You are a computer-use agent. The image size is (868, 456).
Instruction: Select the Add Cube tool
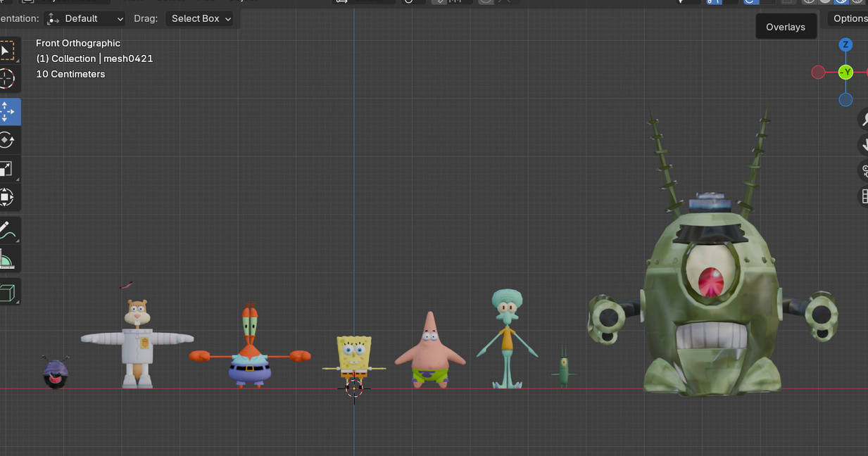coord(6,291)
